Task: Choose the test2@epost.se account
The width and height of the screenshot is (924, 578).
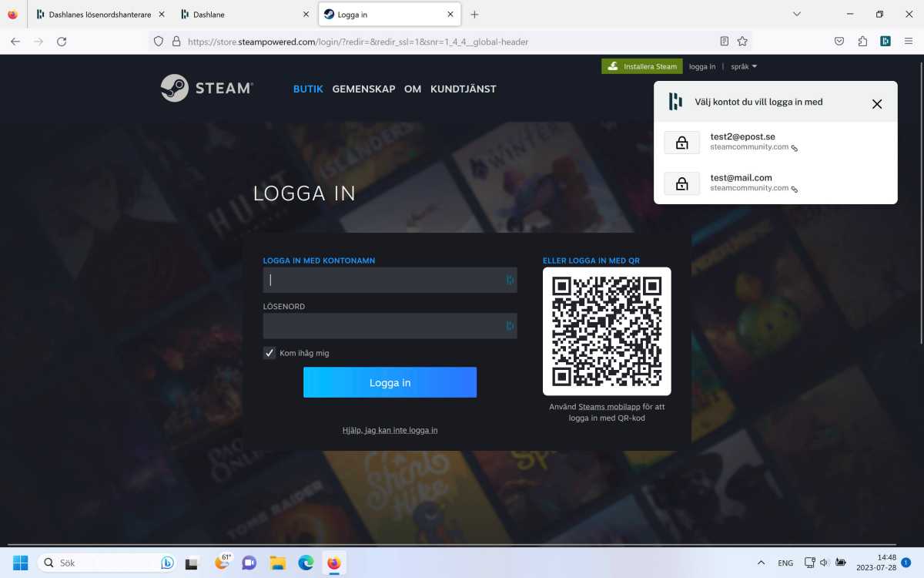Action: tap(775, 143)
